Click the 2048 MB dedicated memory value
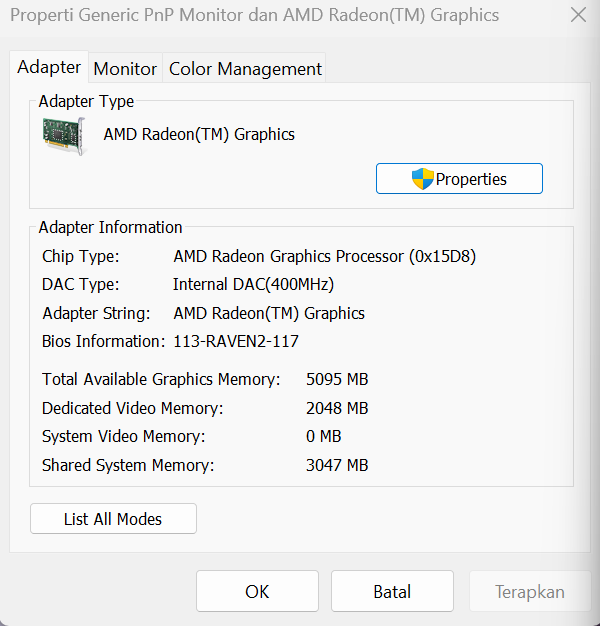 (337, 408)
